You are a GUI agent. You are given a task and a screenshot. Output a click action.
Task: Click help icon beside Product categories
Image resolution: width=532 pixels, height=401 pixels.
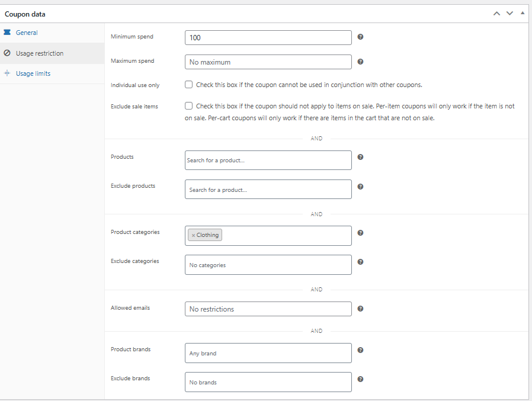tap(360, 233)
